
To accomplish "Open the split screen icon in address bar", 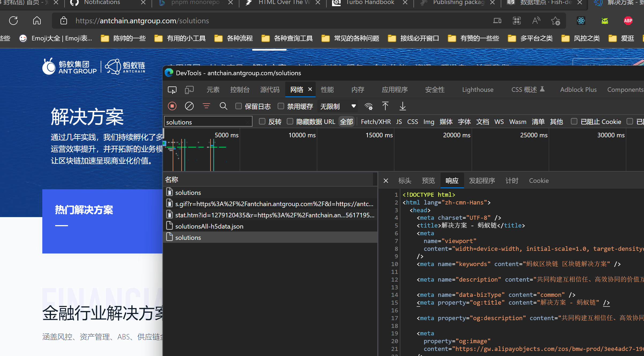I will 497,21.
